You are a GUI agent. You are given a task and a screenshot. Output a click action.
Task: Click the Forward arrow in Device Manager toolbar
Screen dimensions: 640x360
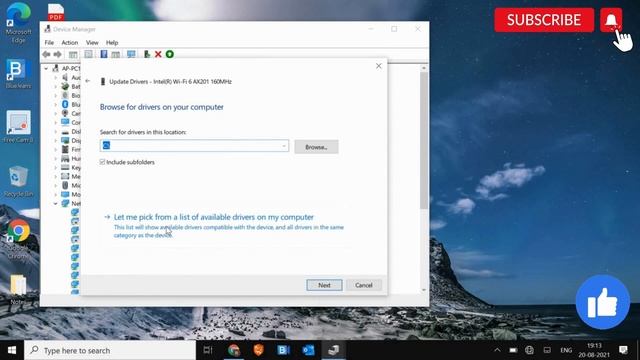click(x=58, y=54)
